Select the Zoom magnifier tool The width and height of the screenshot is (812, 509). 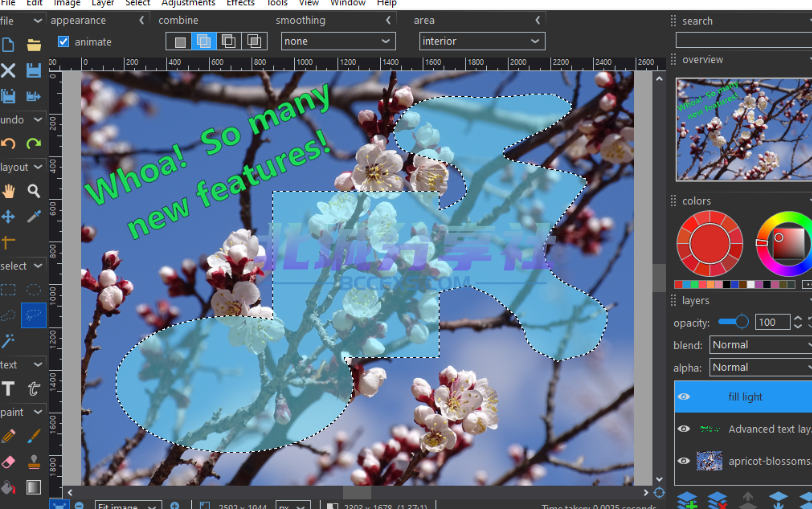point(34,191)
